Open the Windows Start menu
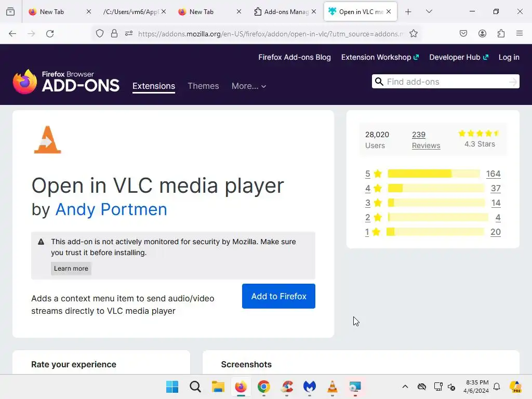532x399 pixels. [x=172, y=387]
